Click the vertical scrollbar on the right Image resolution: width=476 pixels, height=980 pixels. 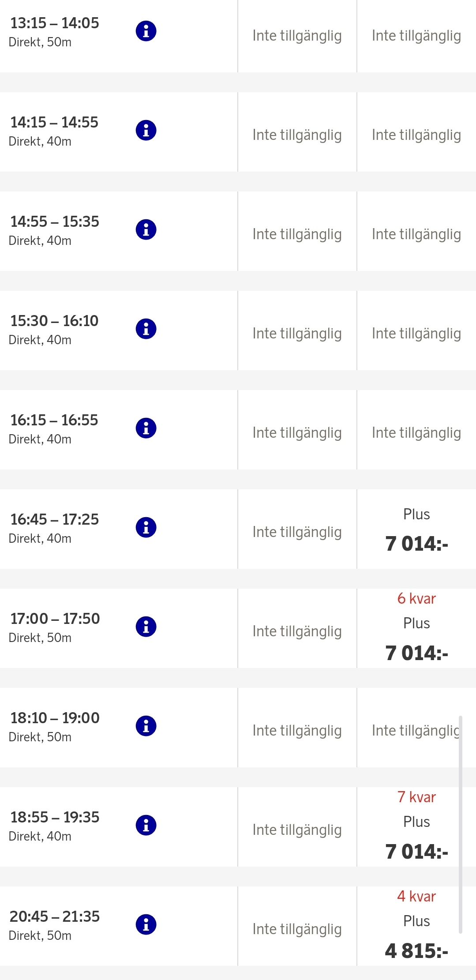click(461, 824)
